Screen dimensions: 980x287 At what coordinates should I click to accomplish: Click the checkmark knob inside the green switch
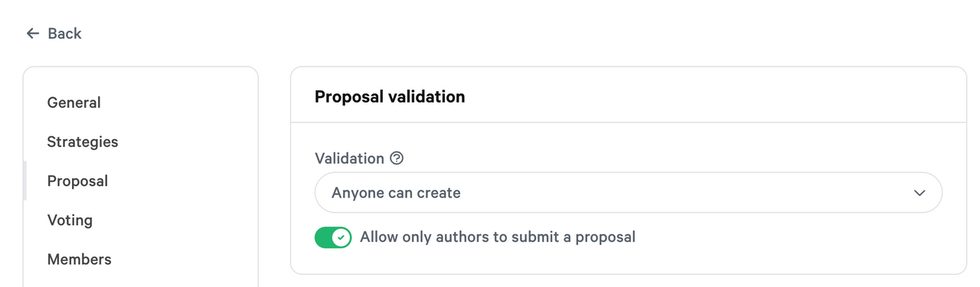(x=341, y=237)
